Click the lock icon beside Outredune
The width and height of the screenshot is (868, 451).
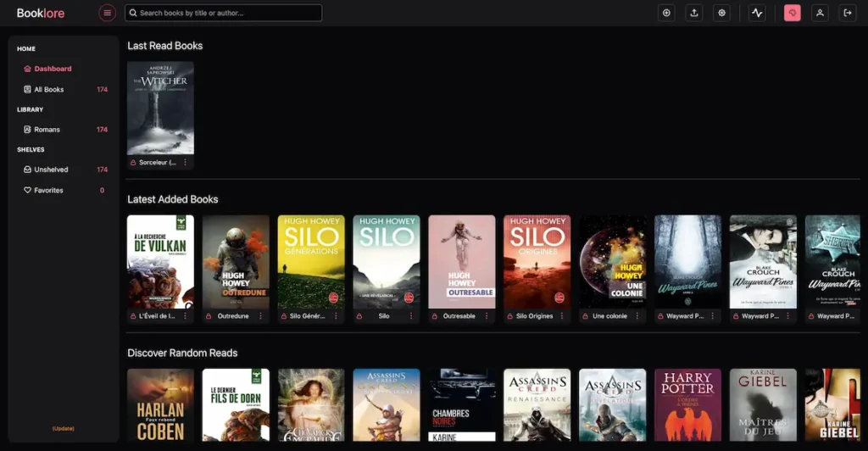(209, 316)
